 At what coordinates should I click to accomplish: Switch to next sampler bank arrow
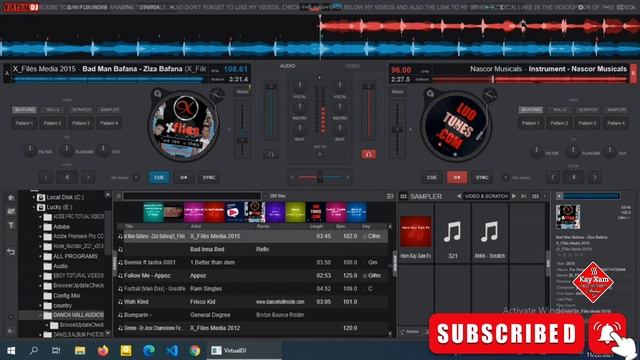click(x=513, y=196)
